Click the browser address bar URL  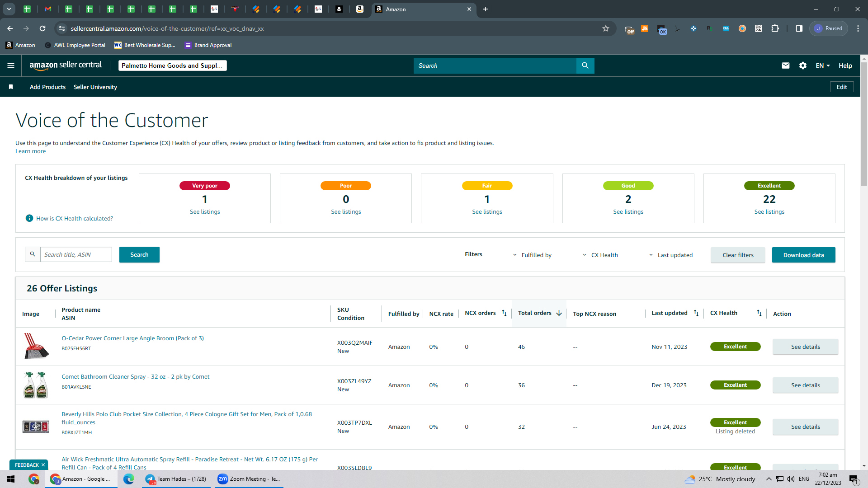coord(167,28)
